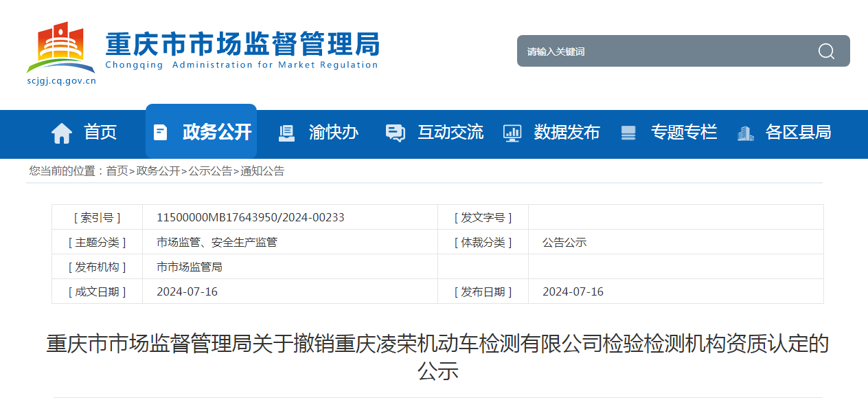The width and height of the screenshot is (868, 398).
Task: Open the 政务公开 navigation tab
Action: point(201,131)
